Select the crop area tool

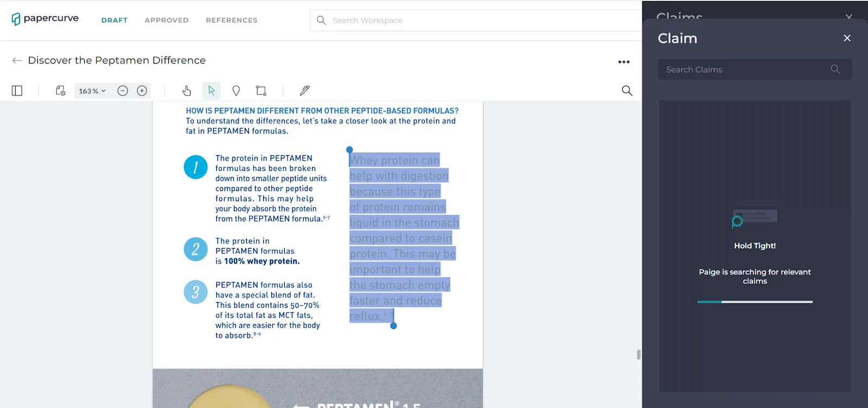tap(261, 91)
